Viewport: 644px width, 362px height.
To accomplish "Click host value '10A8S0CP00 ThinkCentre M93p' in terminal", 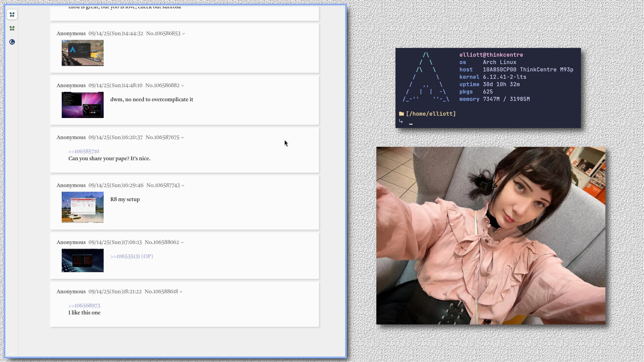I will coord(528,70).
